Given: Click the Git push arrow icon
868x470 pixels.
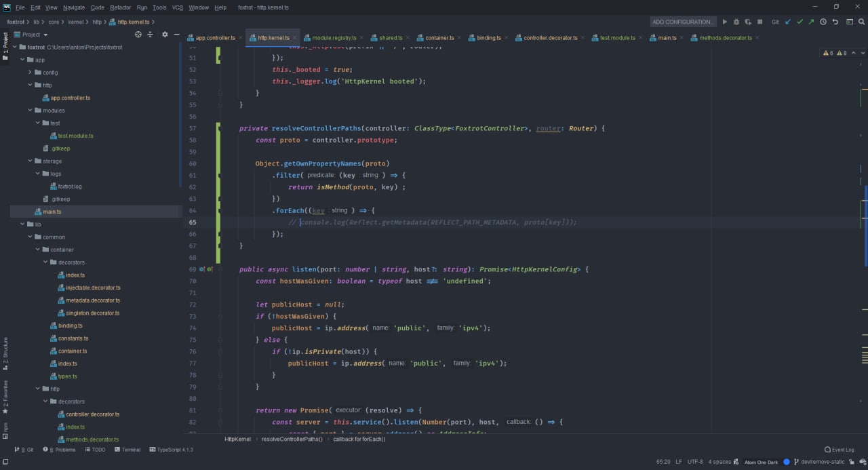Looking at the screenshot, I should click(811, 22).
